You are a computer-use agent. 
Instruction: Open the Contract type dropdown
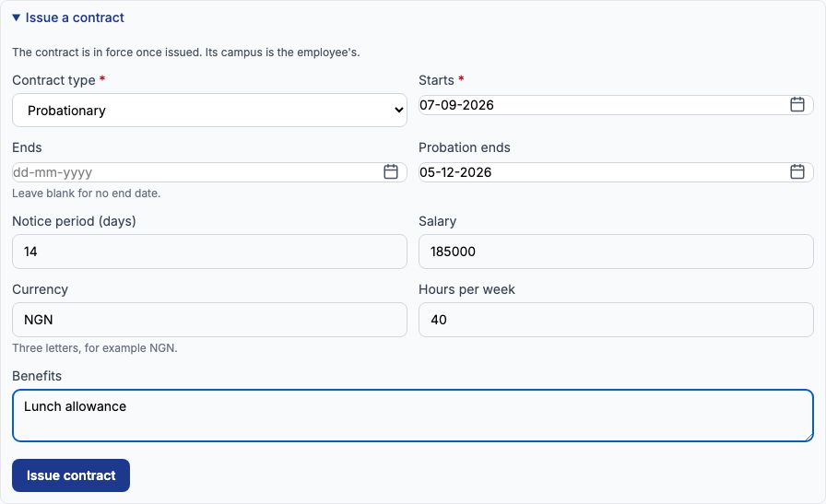209,110
